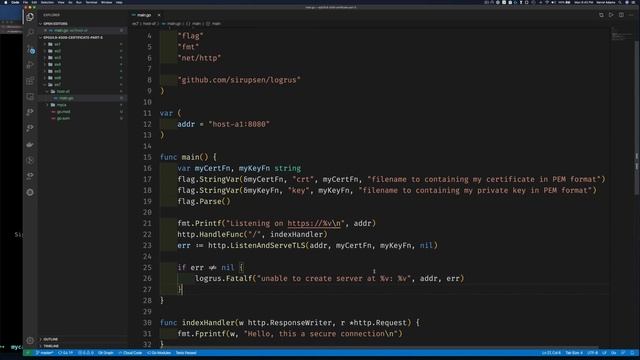The width and height of the screenshot is (640, 360).
Task: Open the Manage gear icon in activity bar
Action: tap(30, 340)
